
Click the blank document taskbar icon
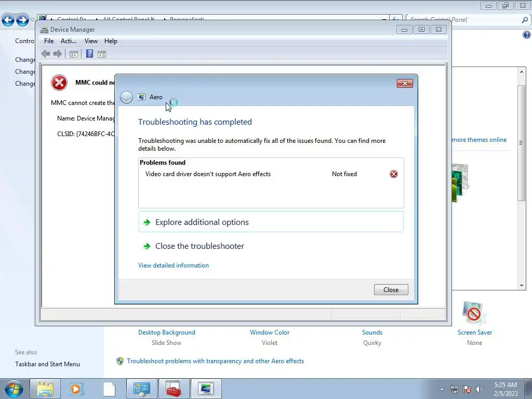click(109, 389)
